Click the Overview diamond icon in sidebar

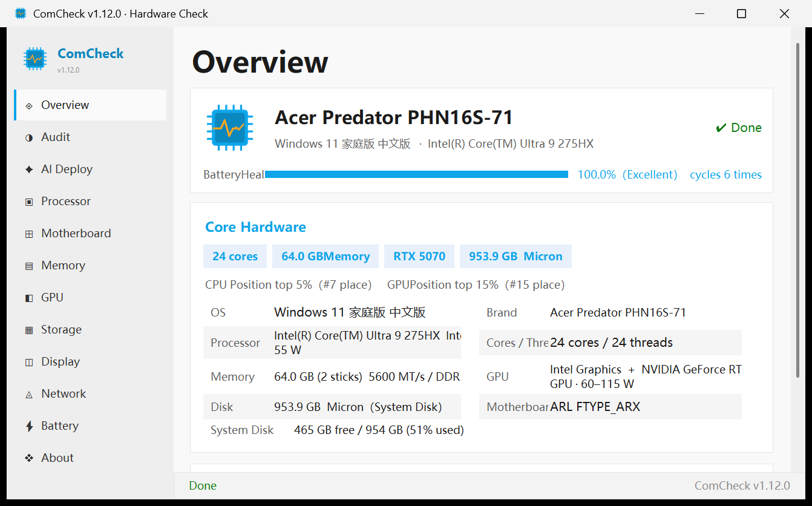click(x=29, y=105)
